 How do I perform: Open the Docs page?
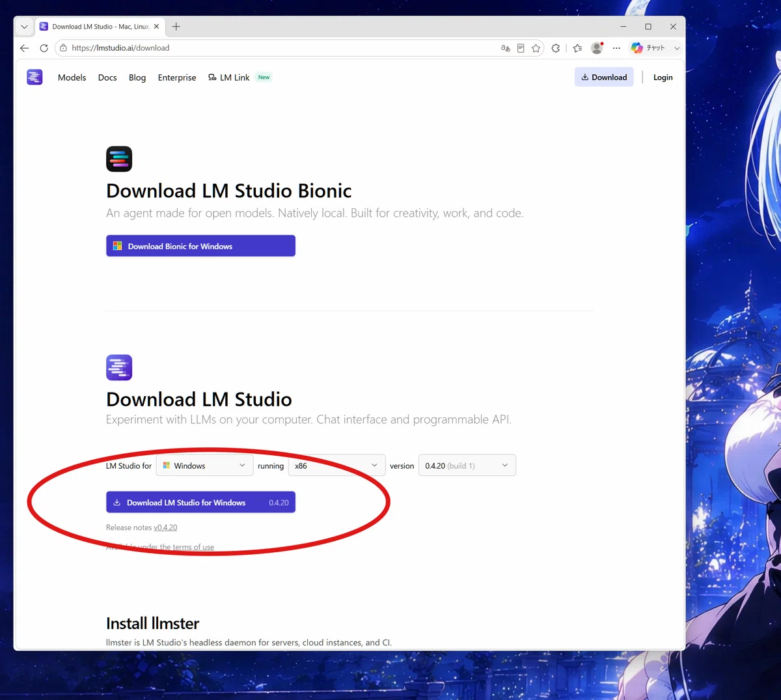pyautogui.click(x=107, y=77)
